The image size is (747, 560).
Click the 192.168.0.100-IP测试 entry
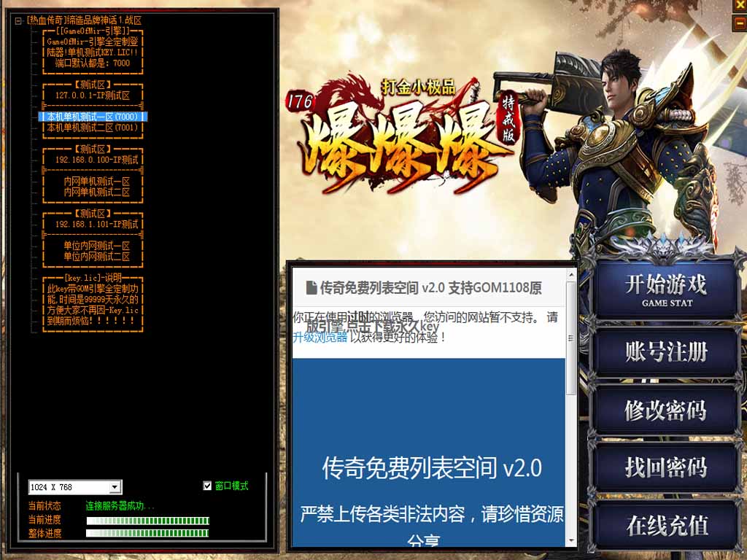click(x=97, y=160)
